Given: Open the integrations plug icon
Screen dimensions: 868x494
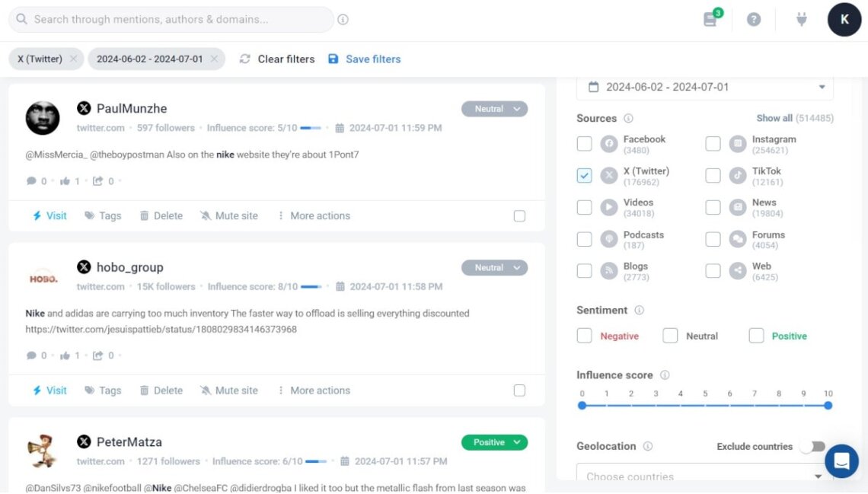Looking at the screenshot, I should (x=801, y=19).
